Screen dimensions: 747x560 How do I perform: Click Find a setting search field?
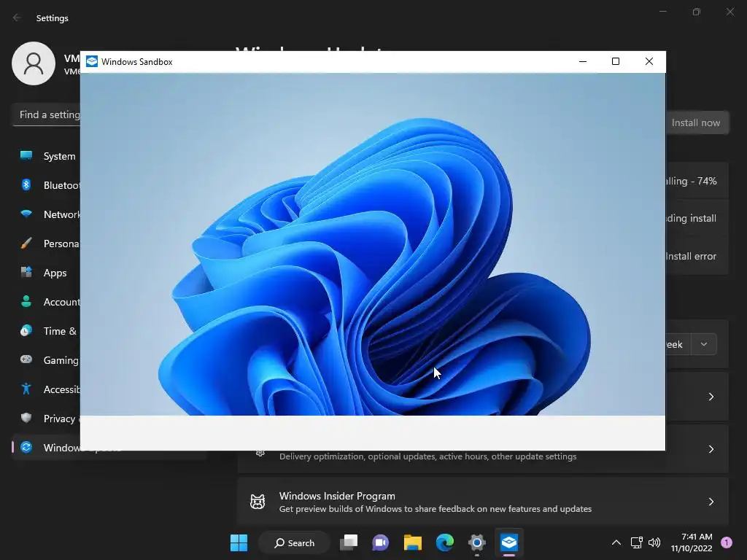click(47, 114)
